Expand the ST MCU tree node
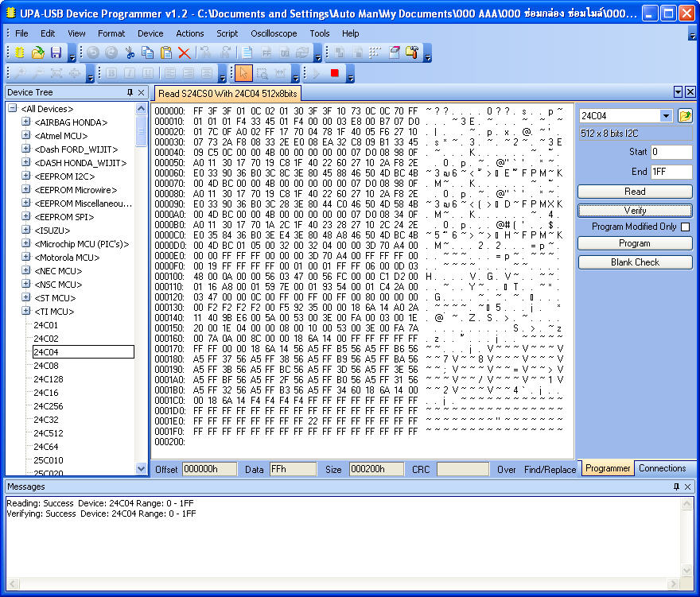This screenshot has height=597, width=700. click(26, 297)
